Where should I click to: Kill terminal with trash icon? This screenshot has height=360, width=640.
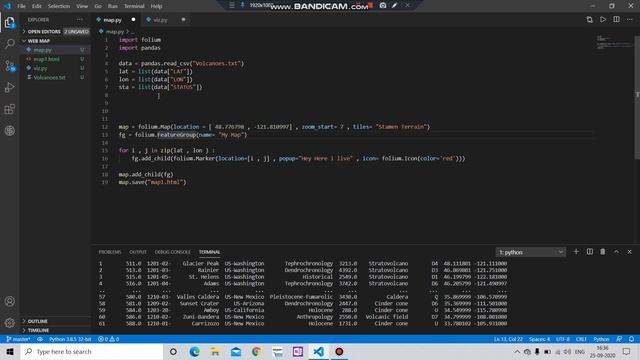click(603, 252)
